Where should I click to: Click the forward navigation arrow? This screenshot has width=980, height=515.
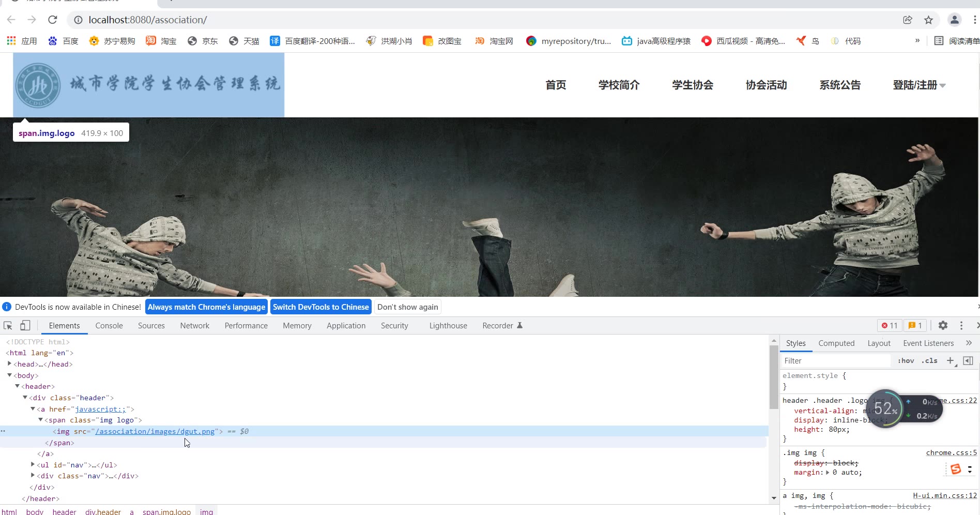[x=32, y=20]
